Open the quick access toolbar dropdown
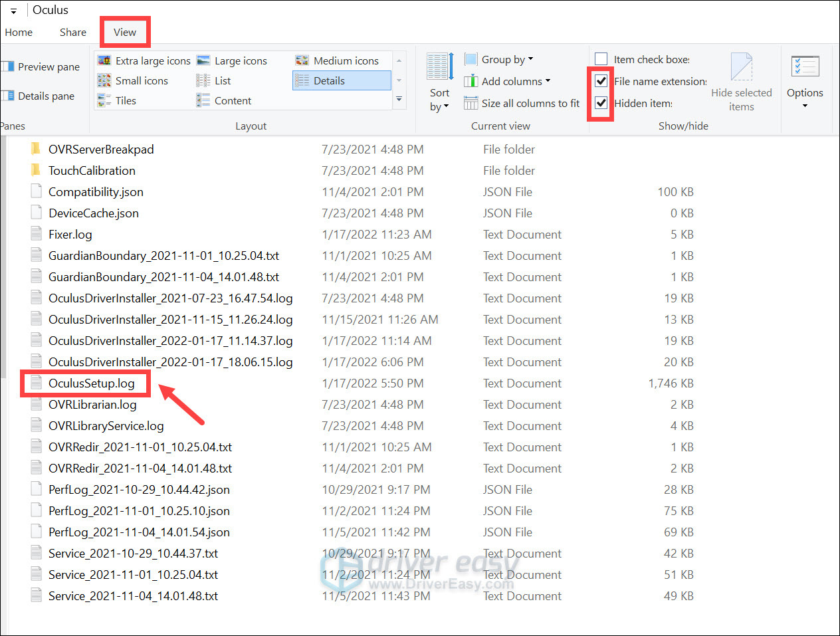 coord(13,11)
